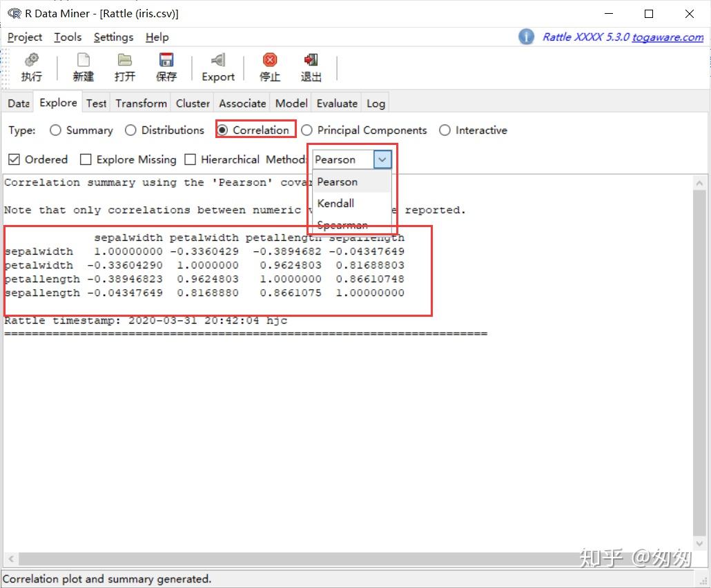Click the Export toolbar icon
This screenshot has height=588, width=711.
(218, 59)
